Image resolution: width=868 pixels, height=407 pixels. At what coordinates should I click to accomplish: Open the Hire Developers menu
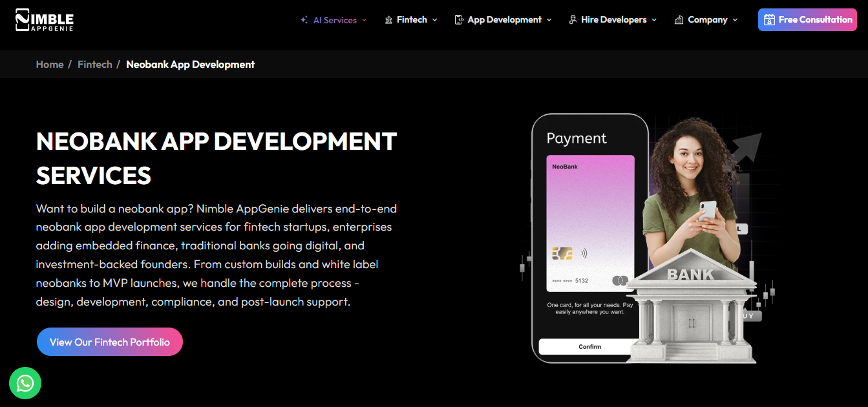(613, 20)
